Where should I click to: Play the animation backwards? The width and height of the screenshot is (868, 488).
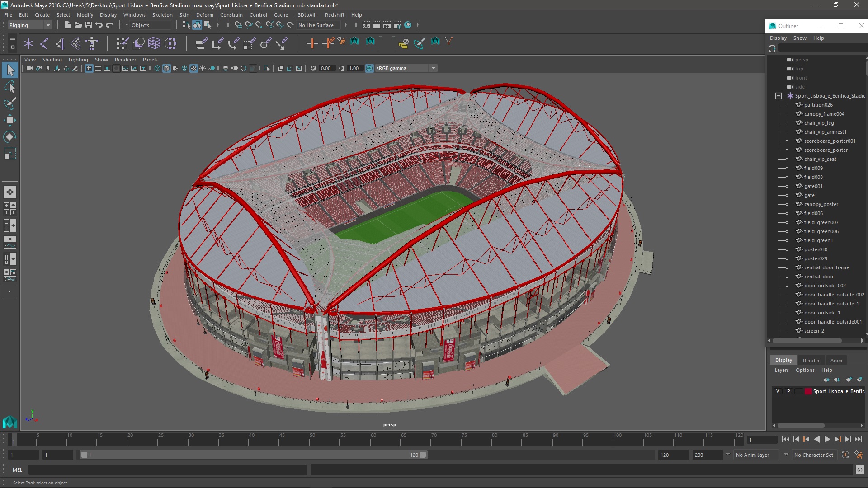(816, 439)
